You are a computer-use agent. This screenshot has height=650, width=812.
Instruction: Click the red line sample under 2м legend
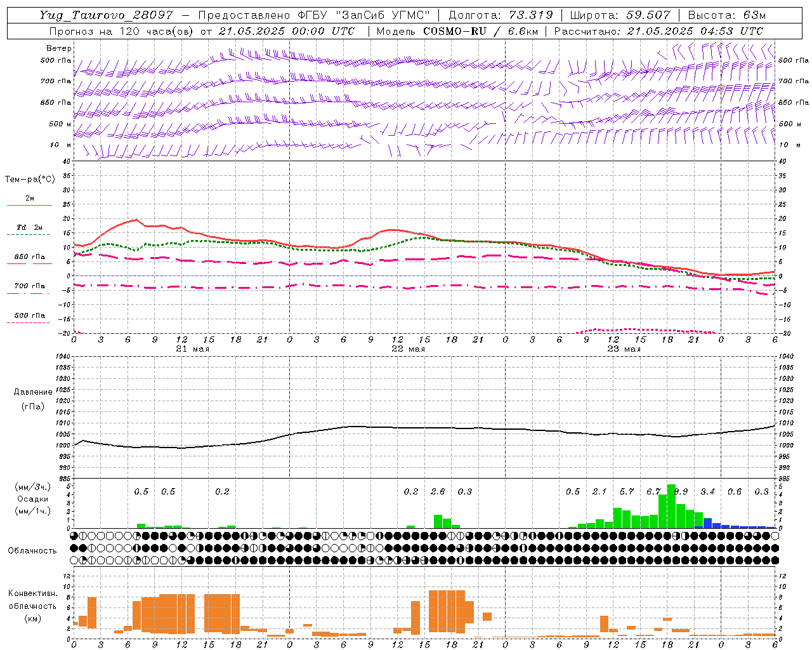(29, 206)
